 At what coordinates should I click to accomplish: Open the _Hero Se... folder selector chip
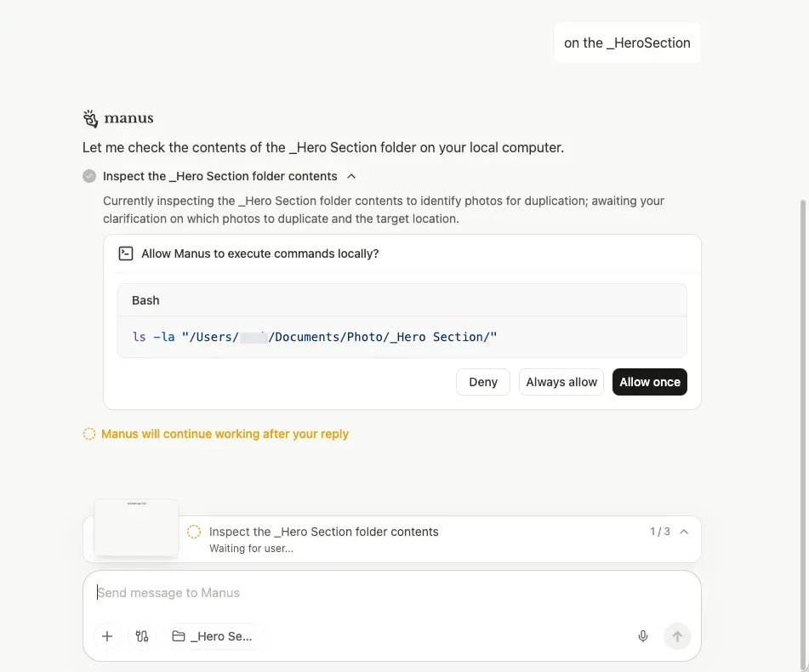pyautogui.click(x=213, y=636)
